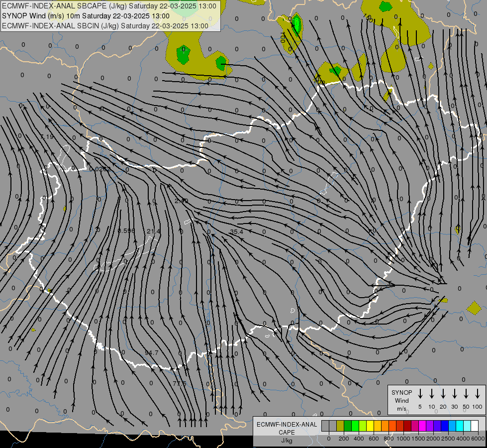Select the sky blue swatch right of 2500
This screenshot has width=487, height=448.
(452, 426)
